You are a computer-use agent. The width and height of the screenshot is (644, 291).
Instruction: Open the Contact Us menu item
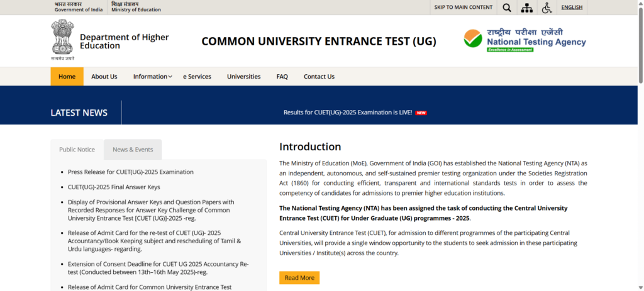click(x=319, y=76)
